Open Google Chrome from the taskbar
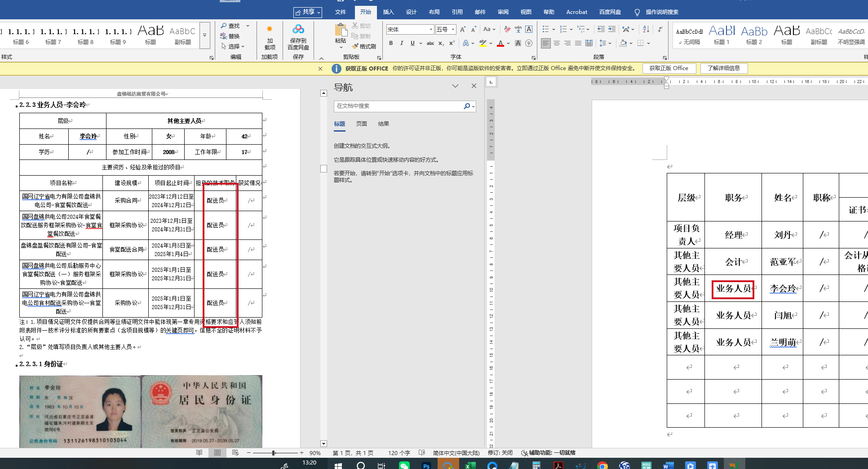Viewport: 868px width, 469px height. (602, 465)
